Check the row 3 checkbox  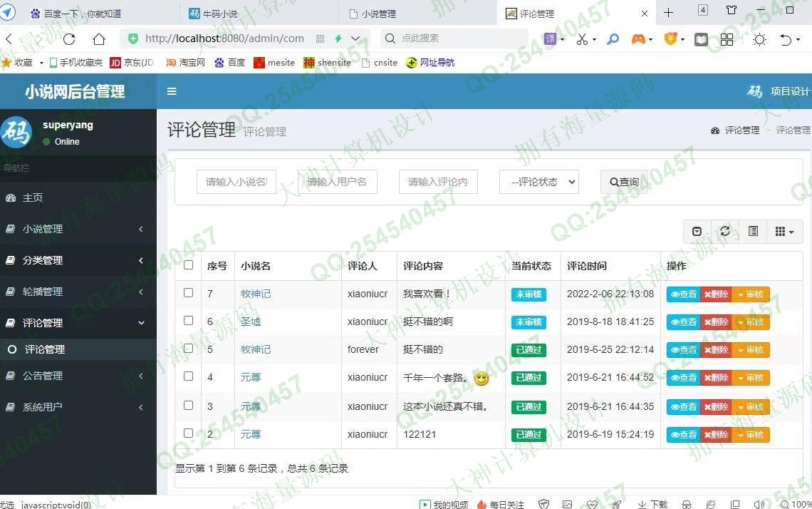(x=189, y=406)
